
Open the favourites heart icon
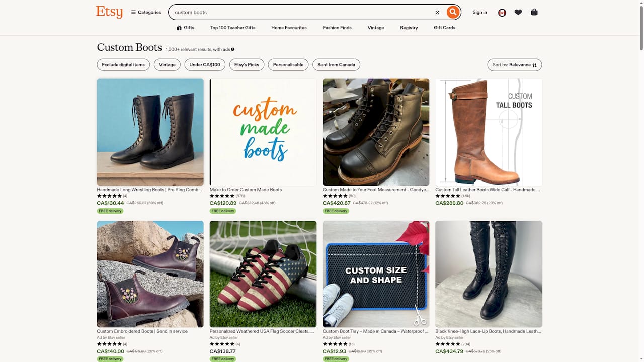click(518, 12)
